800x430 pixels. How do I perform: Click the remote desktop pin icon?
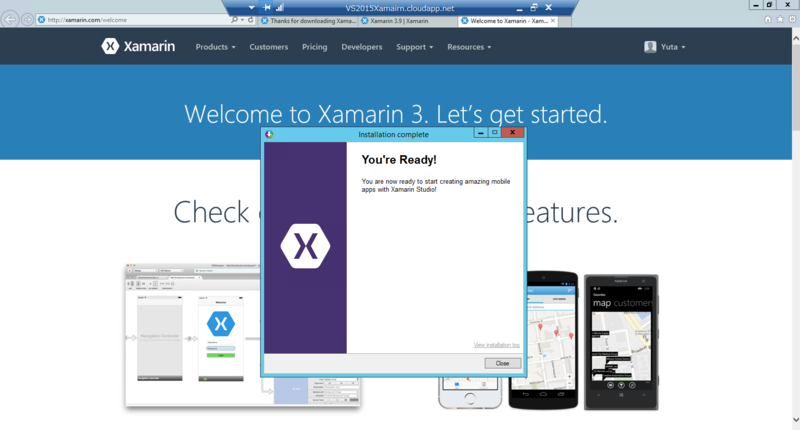click(266, 7)
